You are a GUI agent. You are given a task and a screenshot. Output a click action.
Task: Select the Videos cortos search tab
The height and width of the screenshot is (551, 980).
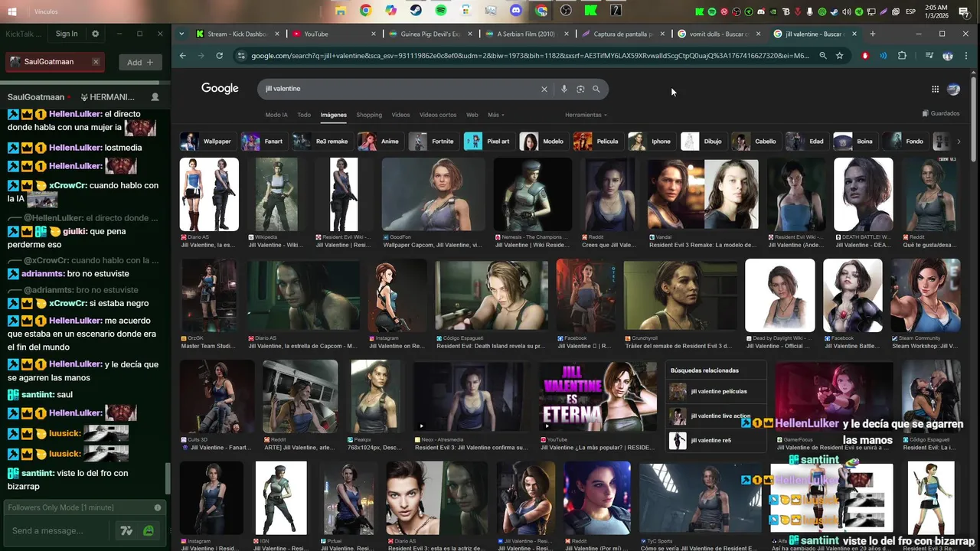pos(438,115)
